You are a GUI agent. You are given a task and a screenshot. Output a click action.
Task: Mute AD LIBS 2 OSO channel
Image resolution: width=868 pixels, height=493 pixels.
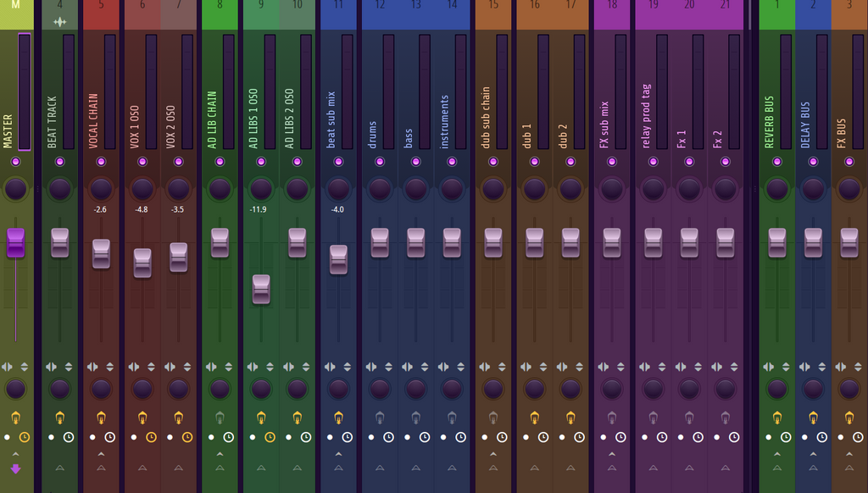click(298, 162)
